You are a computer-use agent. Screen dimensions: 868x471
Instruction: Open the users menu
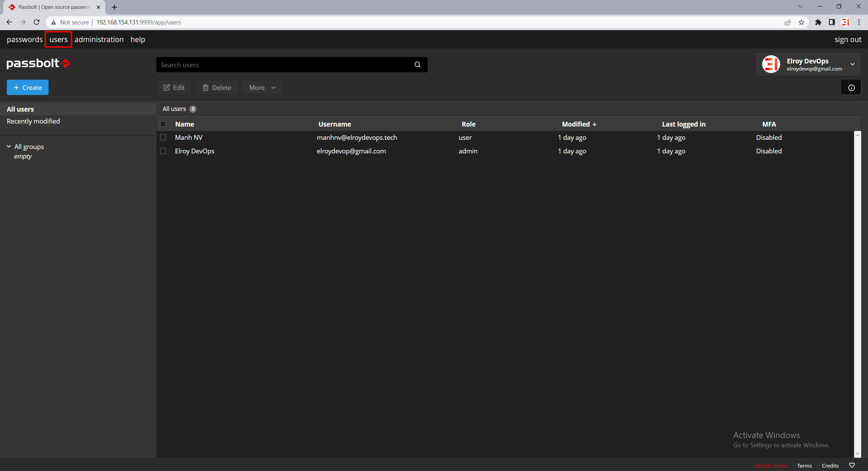(58, 39)
